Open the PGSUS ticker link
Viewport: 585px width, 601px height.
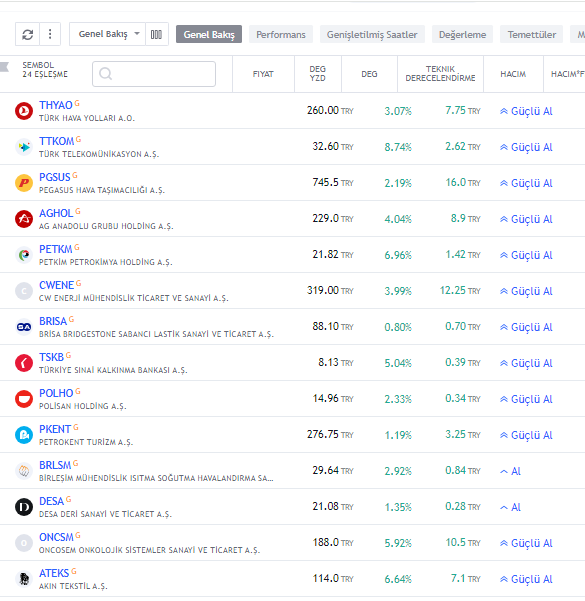pos(54,177)
